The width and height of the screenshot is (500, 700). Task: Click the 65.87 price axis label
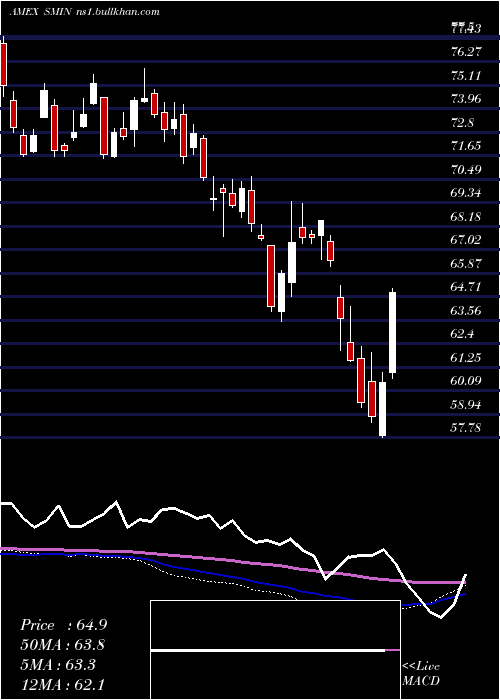466,263
